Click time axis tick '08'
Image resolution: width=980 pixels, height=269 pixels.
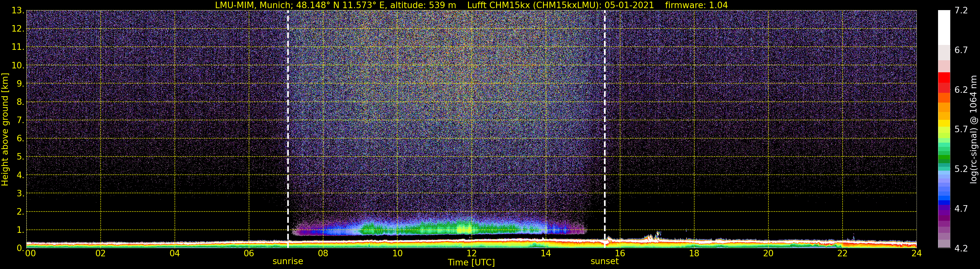coord(323,253)
